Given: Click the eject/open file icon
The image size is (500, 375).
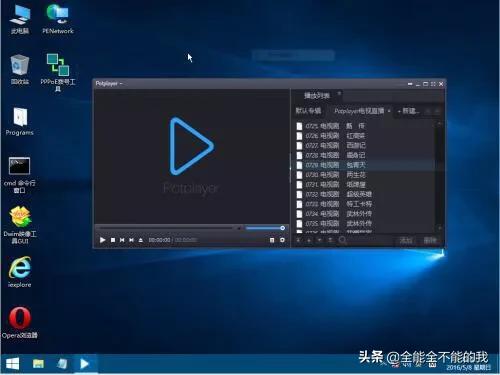Looking at the screenshot, I should click(141, 240).
